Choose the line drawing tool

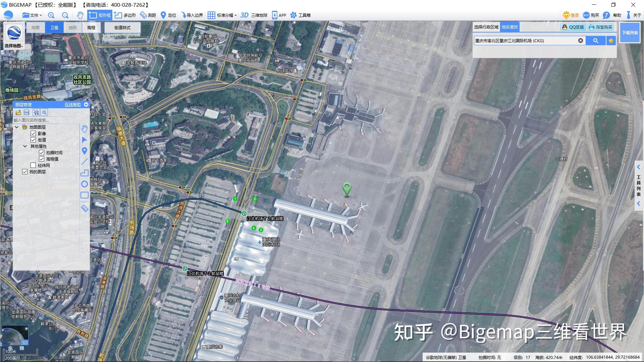(85, 162)
